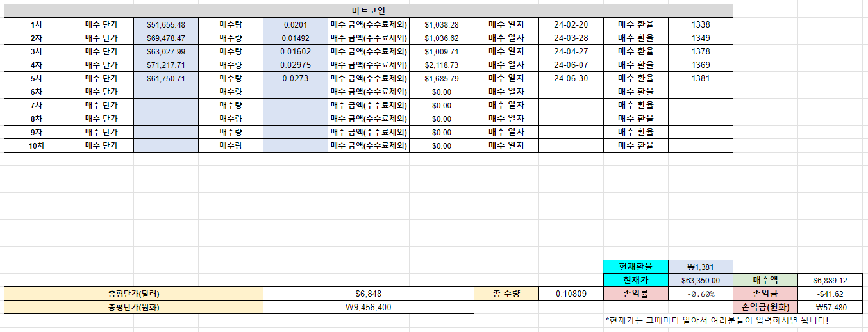
Task: Click purchase amount $1,685.79
Action: (x=442, y=78)
